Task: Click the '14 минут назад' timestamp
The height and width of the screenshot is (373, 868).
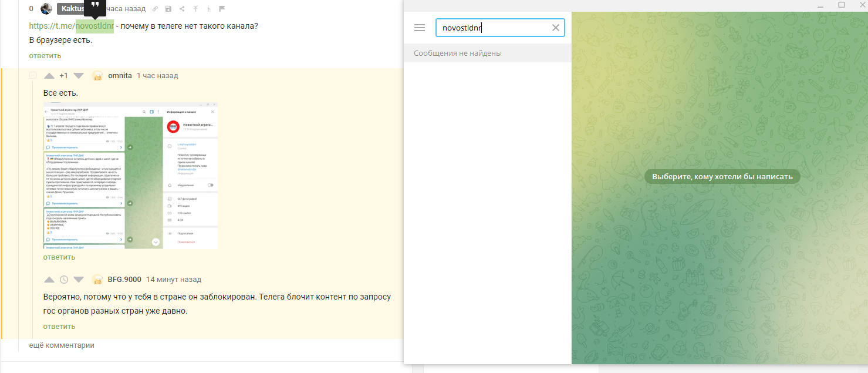Action: point(174,280)
